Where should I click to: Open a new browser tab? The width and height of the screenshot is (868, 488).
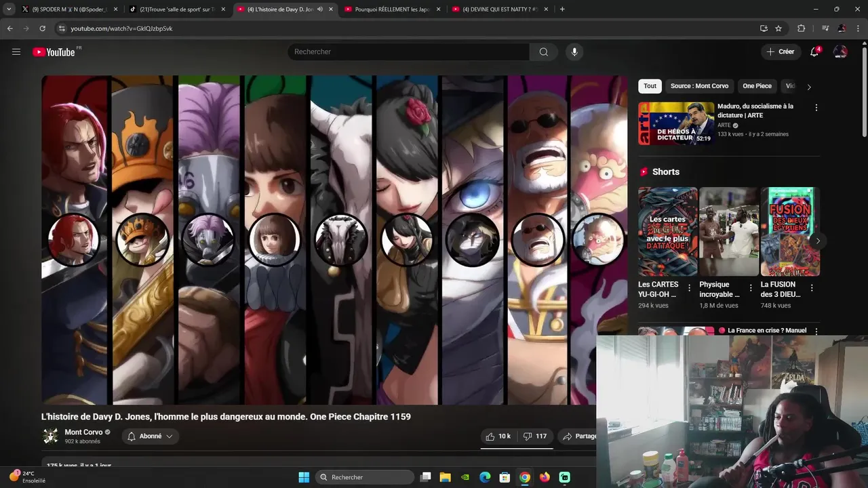(562, 9)
